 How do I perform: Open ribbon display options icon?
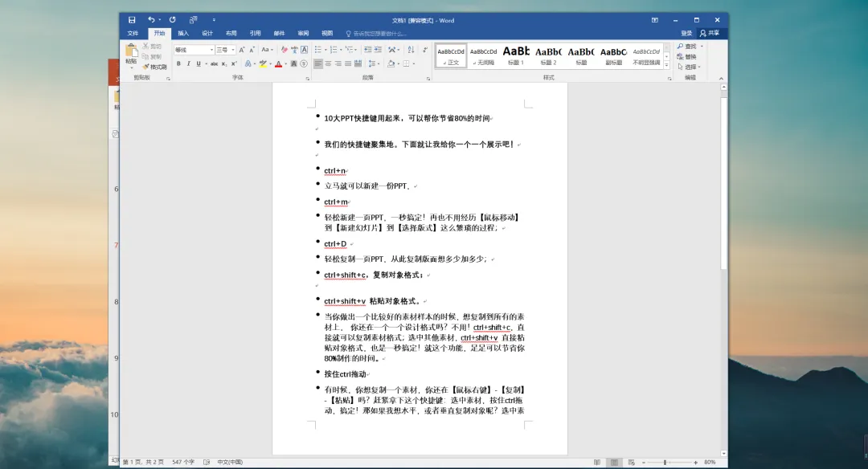(x=655, y=20)
